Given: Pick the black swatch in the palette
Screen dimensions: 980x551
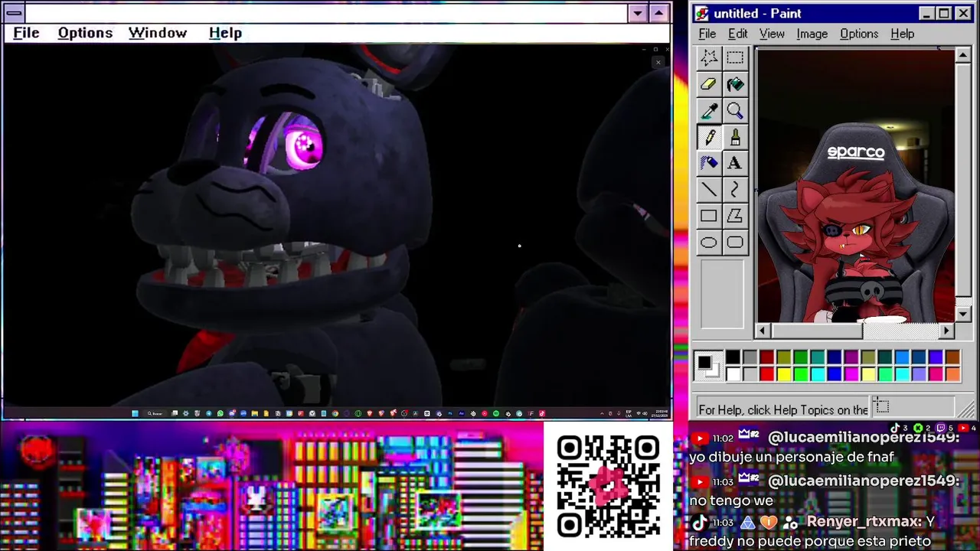Looking at the screenshot, I should (733, 357).
